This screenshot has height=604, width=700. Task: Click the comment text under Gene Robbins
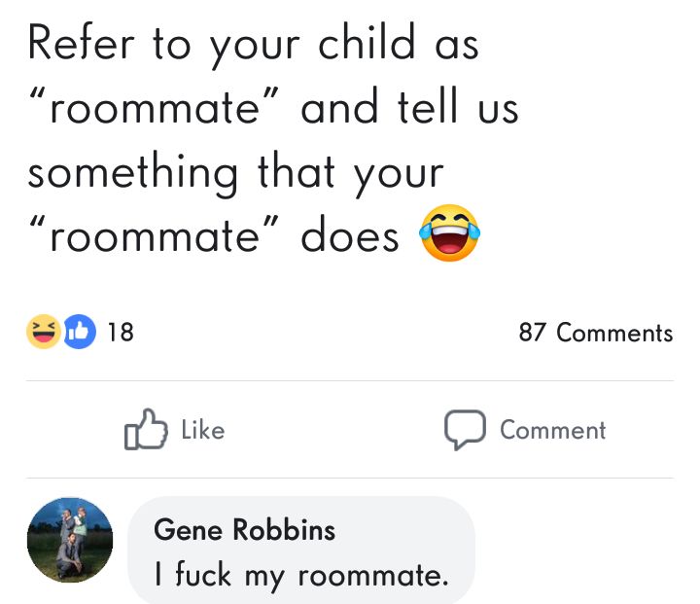tap(301, 575)
